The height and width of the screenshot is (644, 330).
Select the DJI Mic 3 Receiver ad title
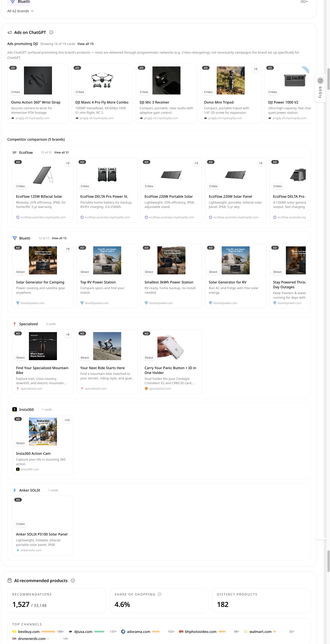click(154, 102)
